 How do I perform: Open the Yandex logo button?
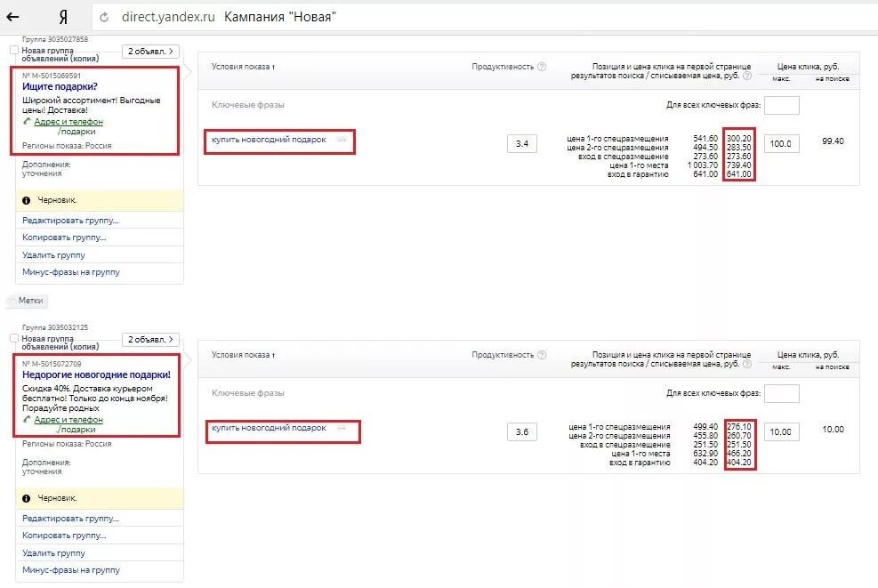click(x=63, y=17)
